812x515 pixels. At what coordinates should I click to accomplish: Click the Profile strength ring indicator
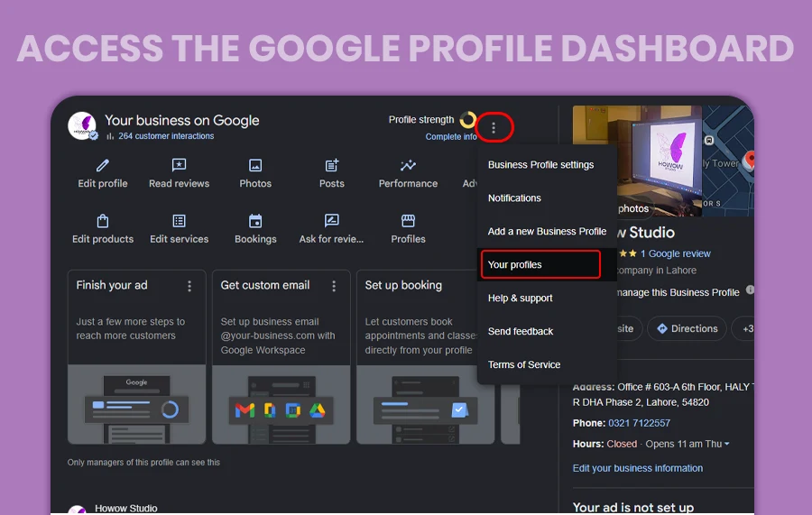coord(467,120)
